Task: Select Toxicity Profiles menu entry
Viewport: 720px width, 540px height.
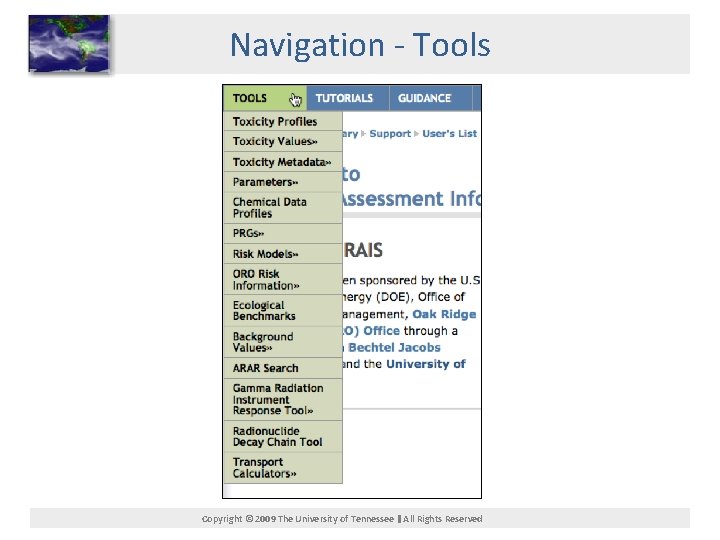Action: coord(283,121)
